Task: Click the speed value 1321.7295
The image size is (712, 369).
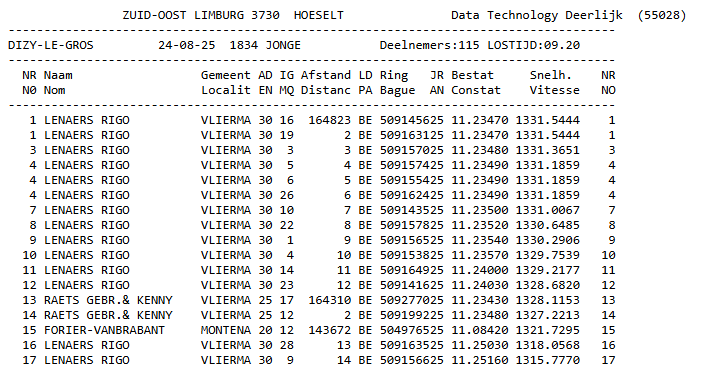Action: point(548,330)
